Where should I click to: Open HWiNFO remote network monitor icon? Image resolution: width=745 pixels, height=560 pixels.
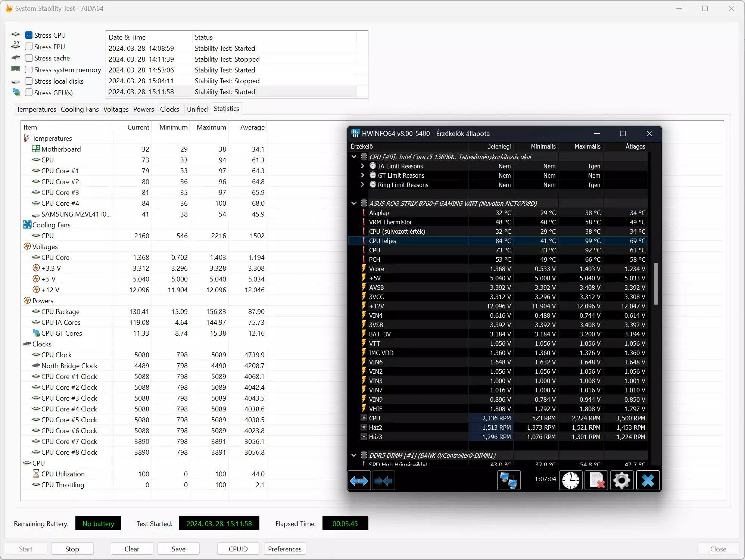click(x=509, y=480)
